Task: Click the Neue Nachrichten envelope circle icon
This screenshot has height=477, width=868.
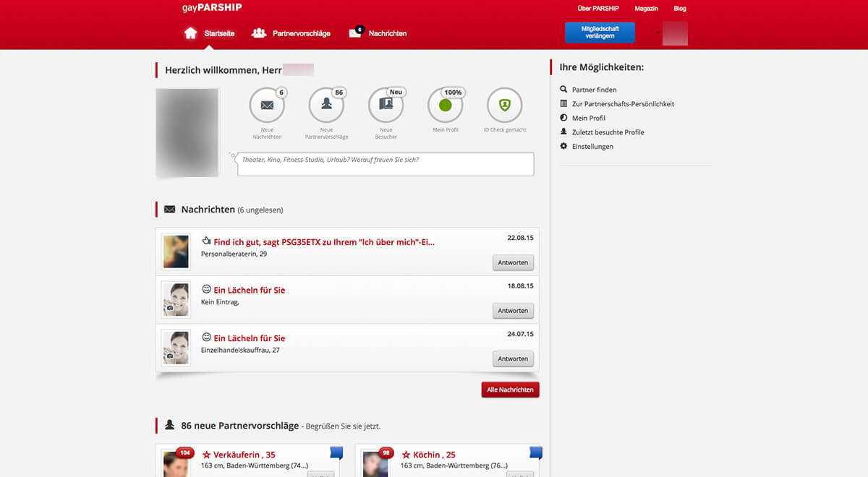Action: click(267, 106)
